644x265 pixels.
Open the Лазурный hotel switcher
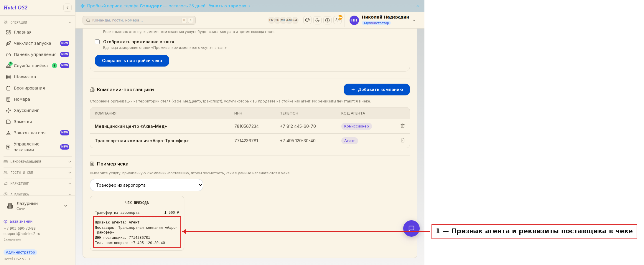(37, 206)
